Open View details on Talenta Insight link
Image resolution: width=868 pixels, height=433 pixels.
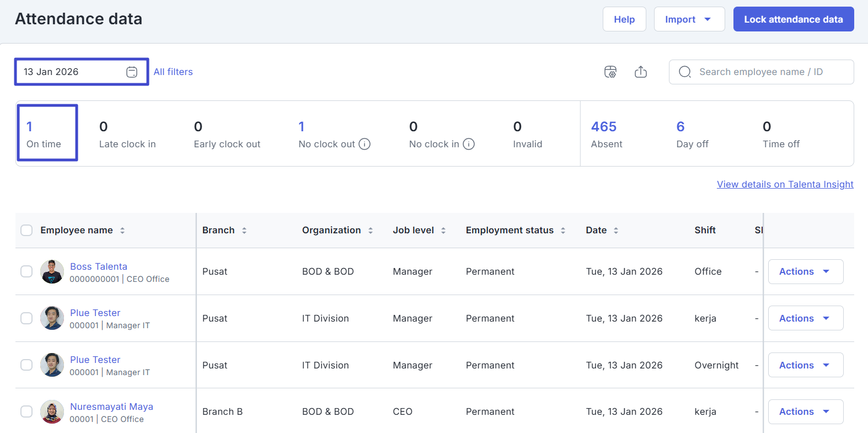pyautogui.click(x=785, y=184)
